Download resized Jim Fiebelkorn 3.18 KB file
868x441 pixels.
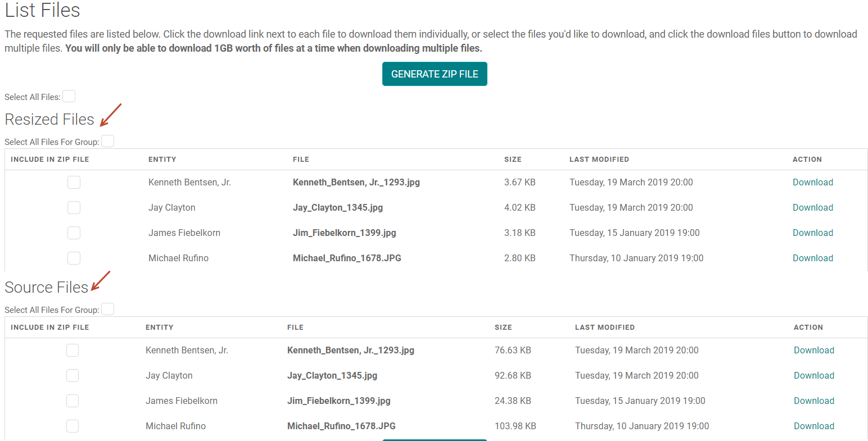coord(812,233)
